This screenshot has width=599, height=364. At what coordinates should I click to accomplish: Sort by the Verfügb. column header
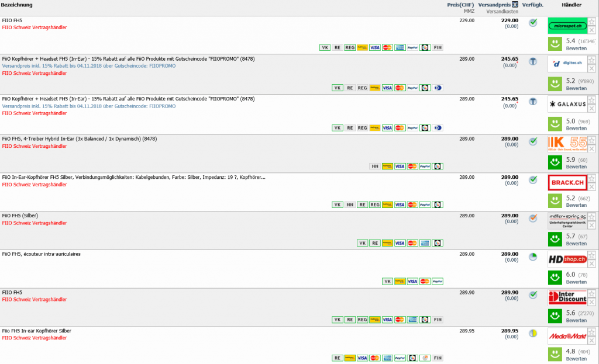pos(532,5)
